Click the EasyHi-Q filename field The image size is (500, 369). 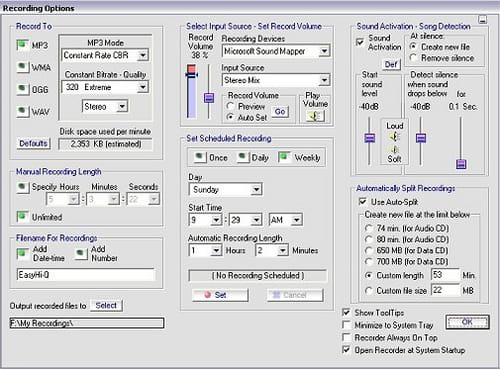pyautogui.click(x=86, y=275)
